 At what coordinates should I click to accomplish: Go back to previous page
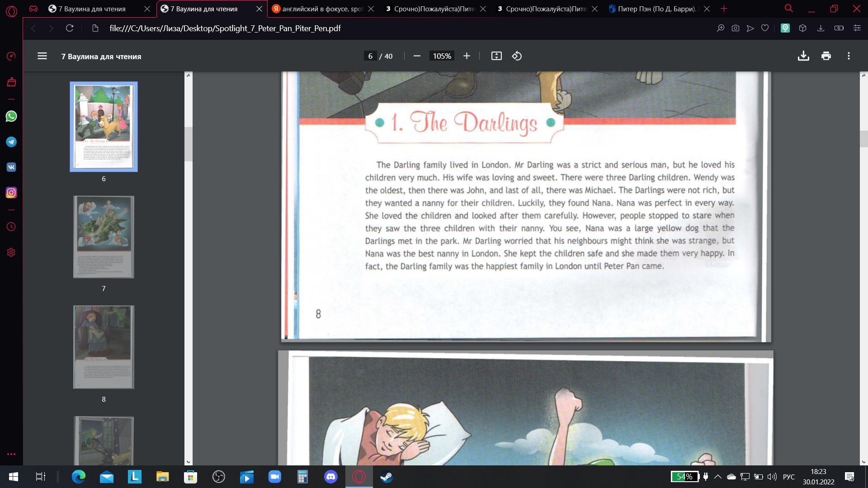[33, 28]
